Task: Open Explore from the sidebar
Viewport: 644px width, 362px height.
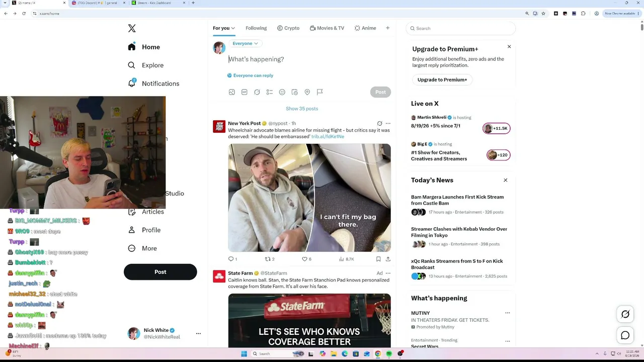Action: coord(145,65)
